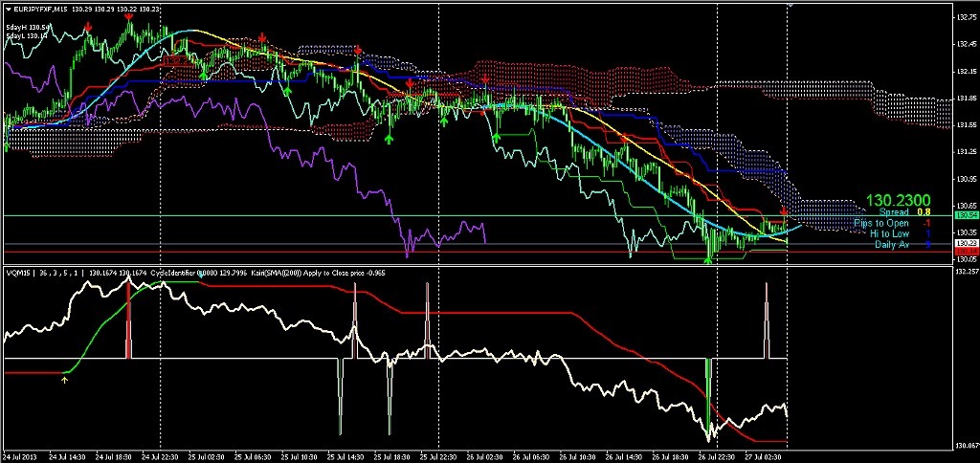Viewport: 980px width, 463px height.
Task: Click the 24 Jul 22:30 time label
Action: pyautogui.click(x=158, y=457)
